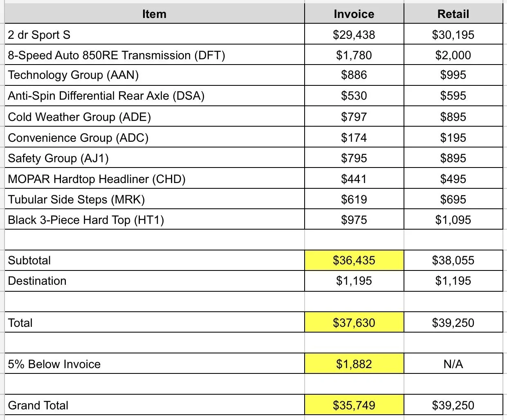Screen dimensions: 507x420
Task: Select MOPAR Hardtop Headliner invoice $441
Action: pos(354,179)
